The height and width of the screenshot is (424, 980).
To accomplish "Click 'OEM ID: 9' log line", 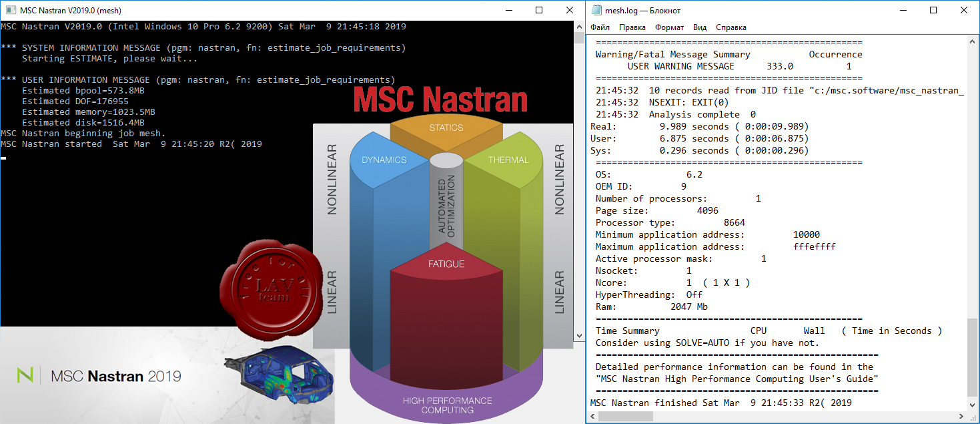I will [641, 186].
